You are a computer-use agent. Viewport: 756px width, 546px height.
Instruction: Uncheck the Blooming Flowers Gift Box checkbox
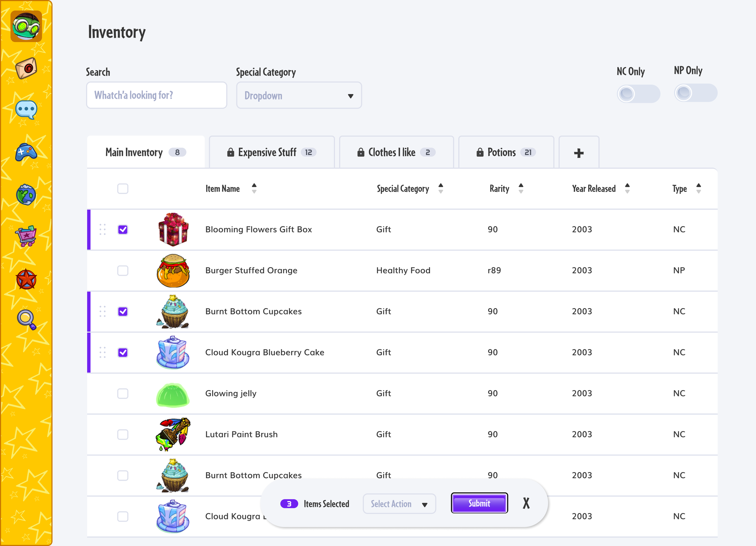click(x=123, y=229)
